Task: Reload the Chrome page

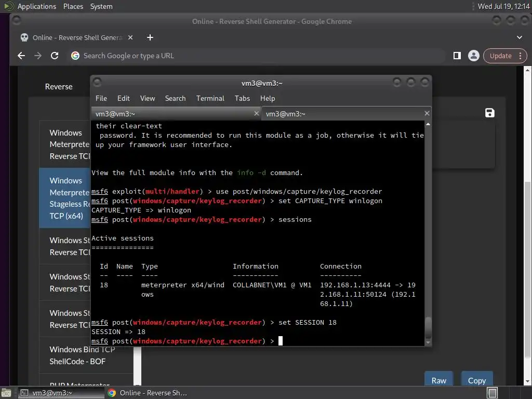Action: click(55, 56)
